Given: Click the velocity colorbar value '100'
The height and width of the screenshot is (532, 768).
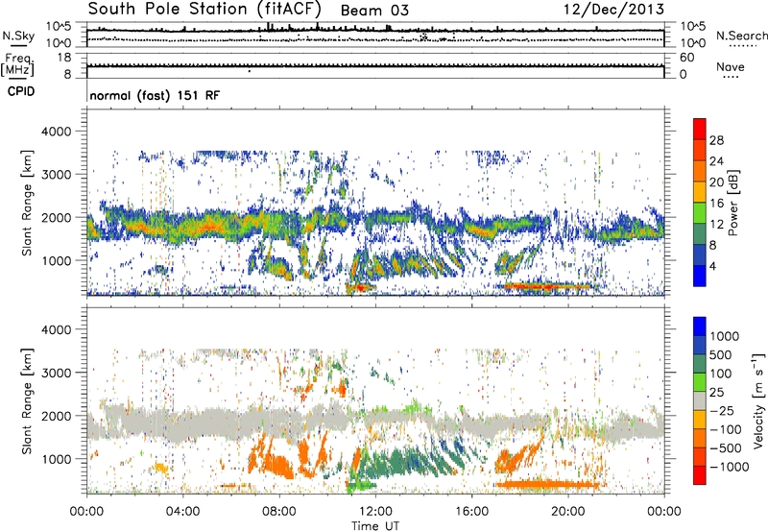Looking at the screenshot, I should 721,374.
